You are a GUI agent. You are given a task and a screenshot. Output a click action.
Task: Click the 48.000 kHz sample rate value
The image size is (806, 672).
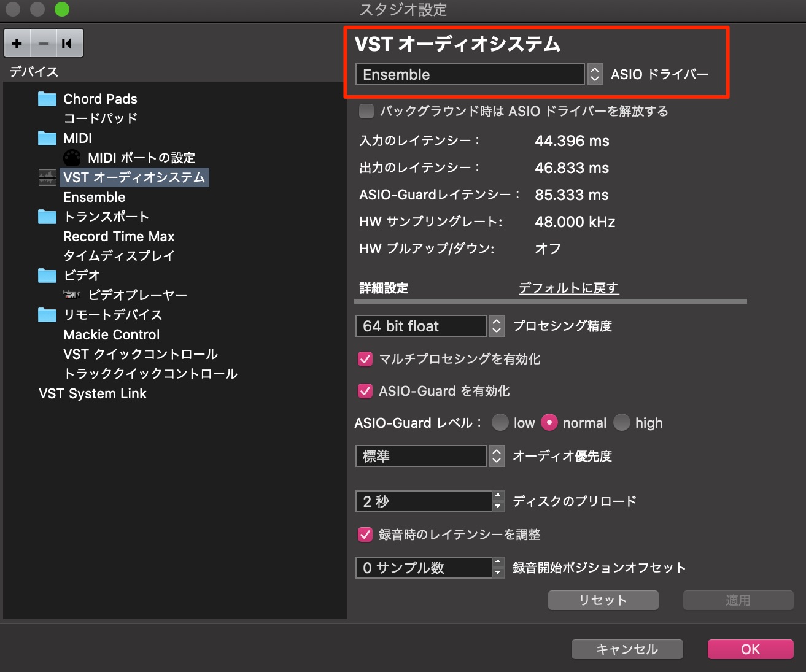(575, 222)
